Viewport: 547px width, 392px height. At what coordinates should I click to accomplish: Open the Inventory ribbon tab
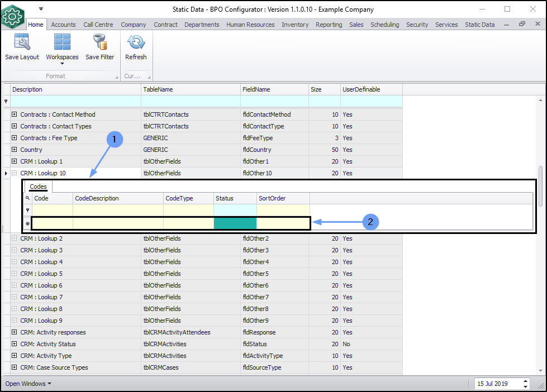295,25
